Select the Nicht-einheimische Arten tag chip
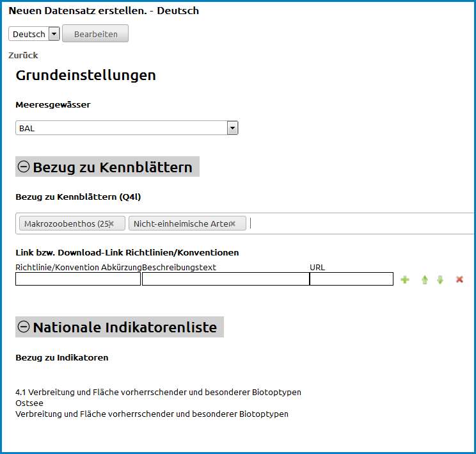The width and height of the screenshot is (476, 454). coord(179,223)
